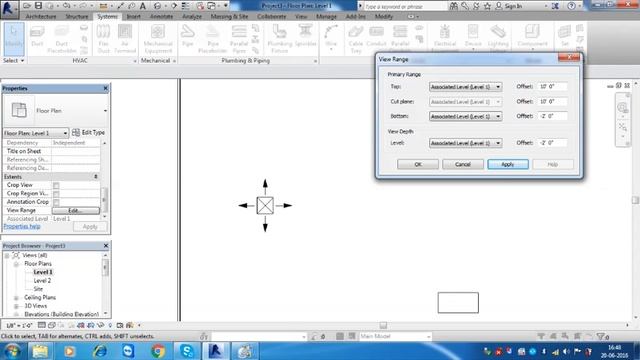
Task: Select the Conduit tool
Action: pos(376,36)
